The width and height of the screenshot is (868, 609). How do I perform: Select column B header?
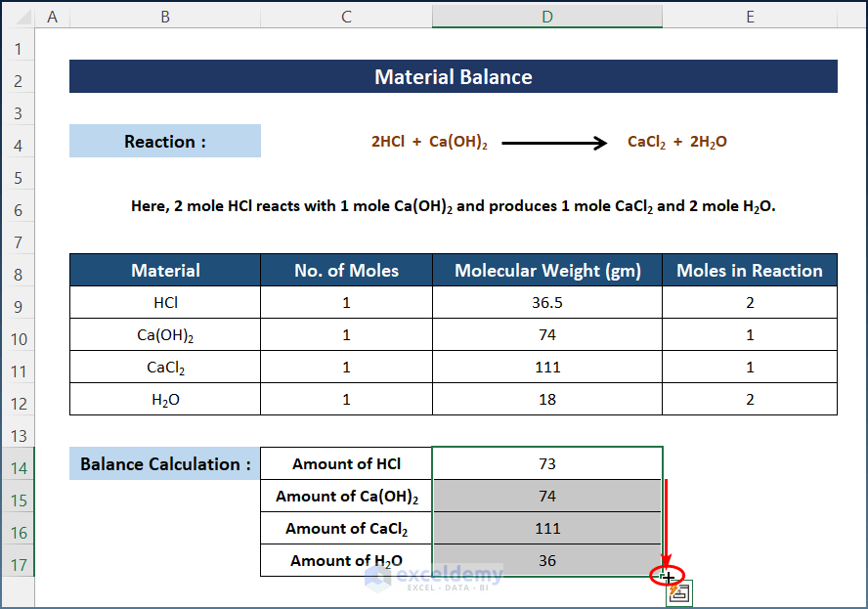click(x=164, y=17)
